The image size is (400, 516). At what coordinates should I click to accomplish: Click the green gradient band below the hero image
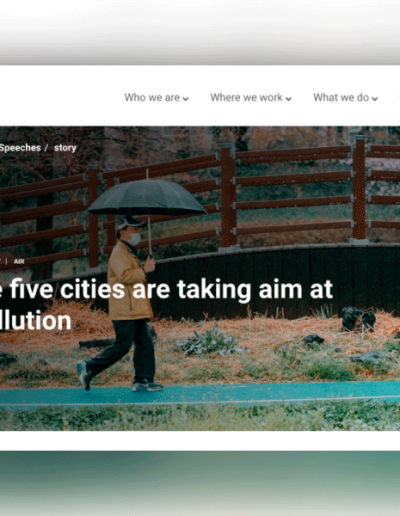[x=200, y=483]
